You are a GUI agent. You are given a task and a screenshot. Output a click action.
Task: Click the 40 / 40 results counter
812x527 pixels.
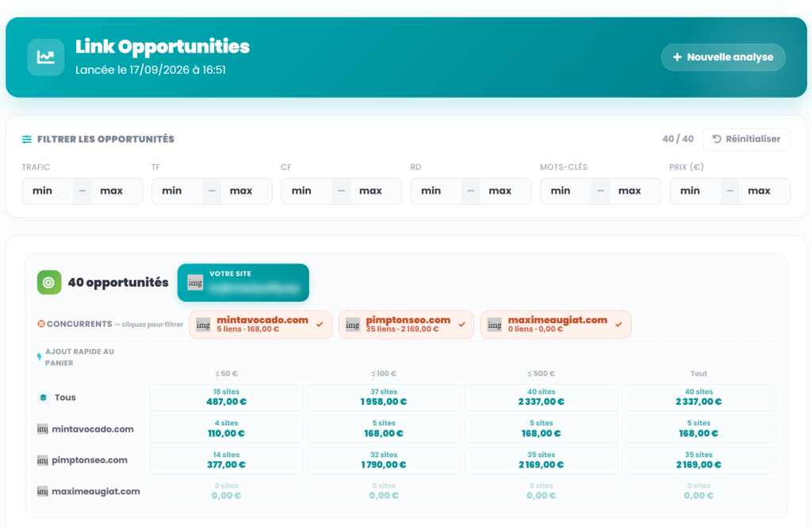pos(678,139)
